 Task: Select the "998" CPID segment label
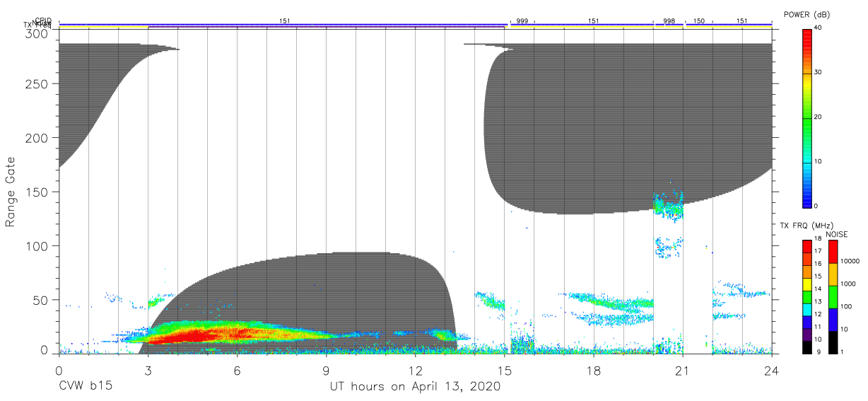(669, 21)
